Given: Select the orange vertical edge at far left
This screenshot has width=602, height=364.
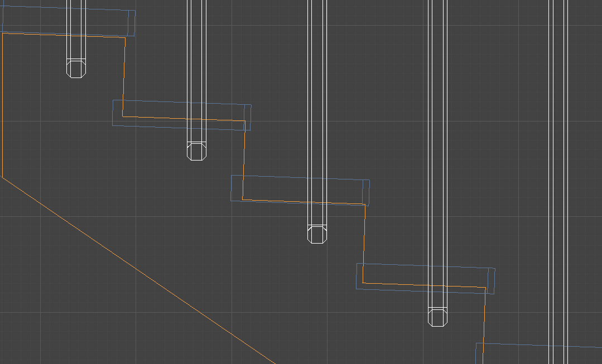Looking at the screenshot, I should click(3, 106).
